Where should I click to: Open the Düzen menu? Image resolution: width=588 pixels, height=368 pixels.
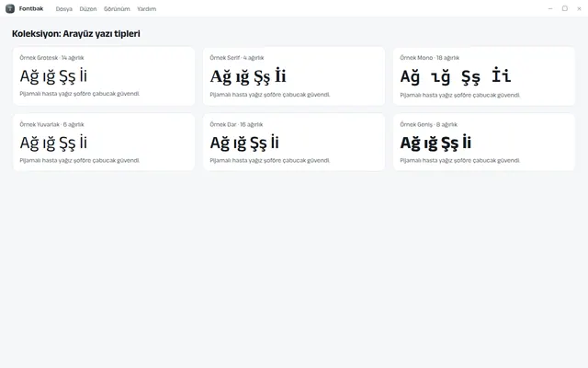(88, 9)
